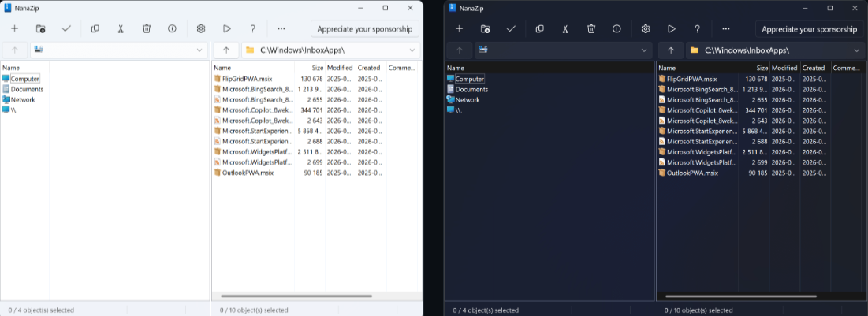
Task: Click the up arrow beside C:\Windows\InboxApps\ in dark window
Action: tap(671, 50)
